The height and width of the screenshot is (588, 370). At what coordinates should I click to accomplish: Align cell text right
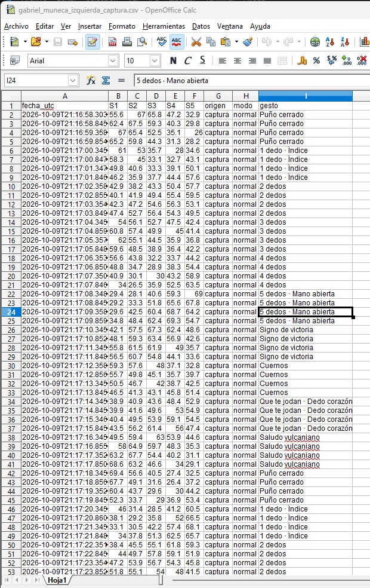pyautogui.click(x=252, y=60)
